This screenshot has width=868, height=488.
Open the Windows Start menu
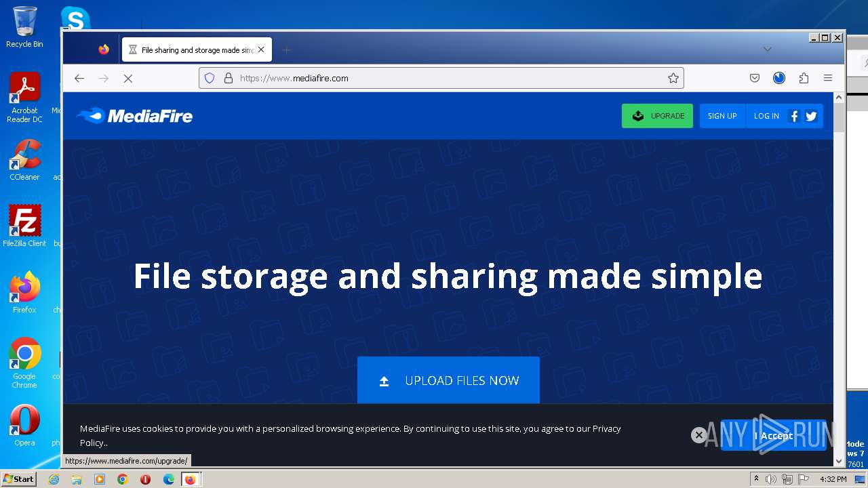19,479
